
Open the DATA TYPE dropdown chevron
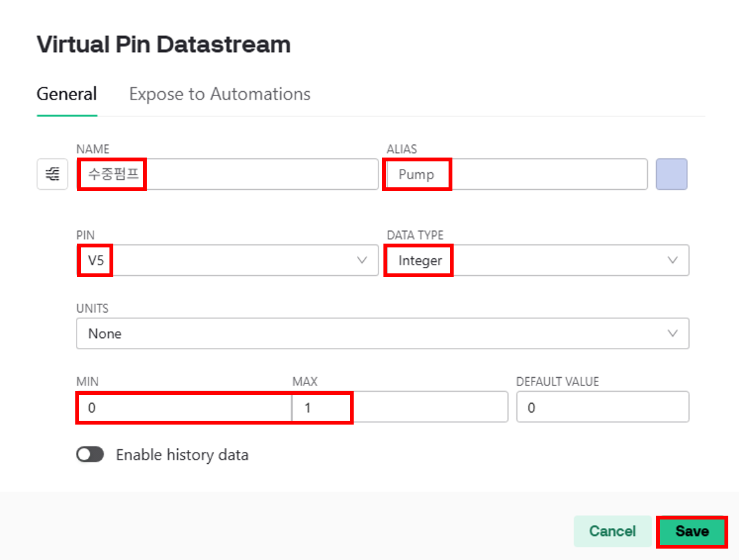(673, 260)
